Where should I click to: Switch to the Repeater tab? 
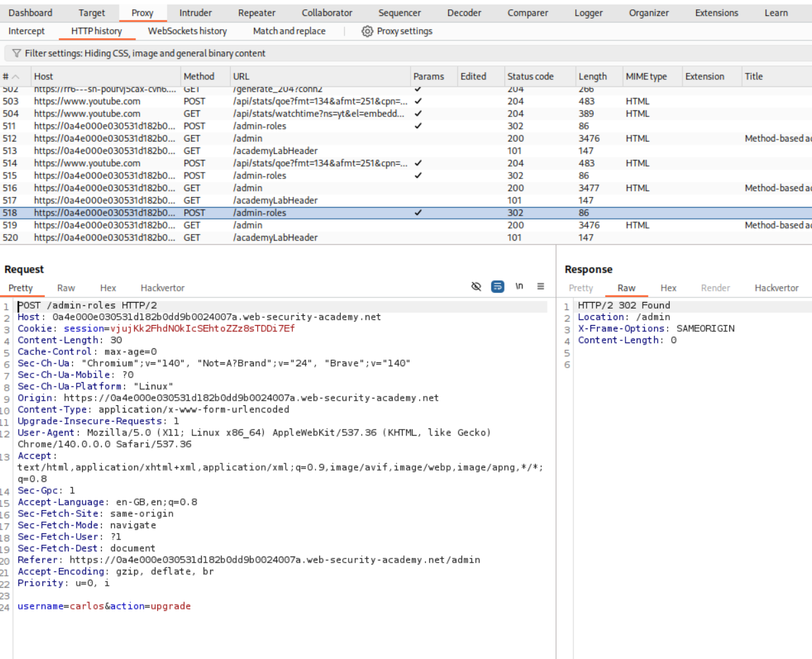pos(257,13)
